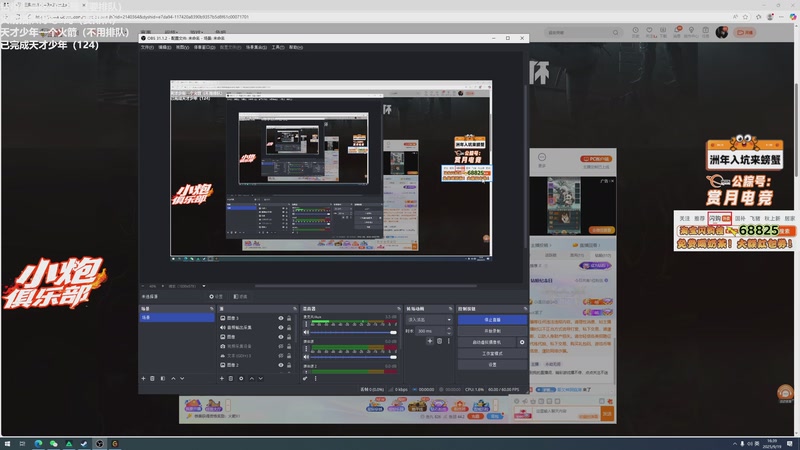The height and width of the screenshot is (450, 800).
Task: Open messages bell in site header
Action: (x=678, y=32)
